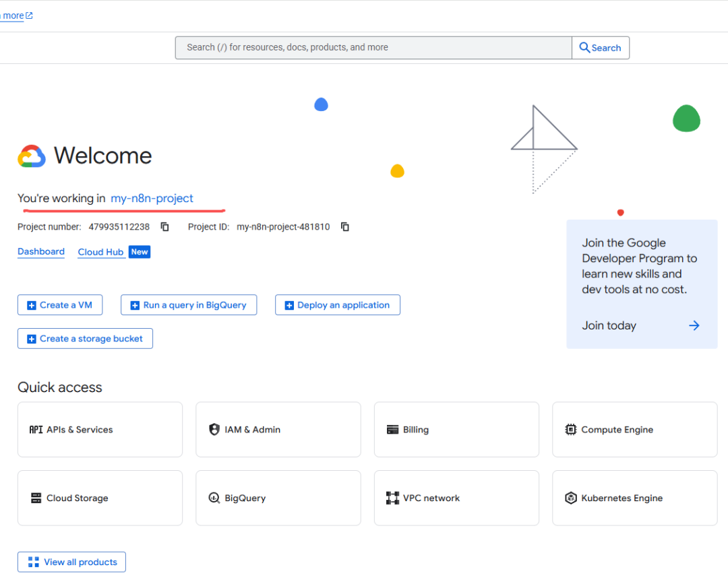Click the Search button

pyautogui.click(x=601, y=48)
